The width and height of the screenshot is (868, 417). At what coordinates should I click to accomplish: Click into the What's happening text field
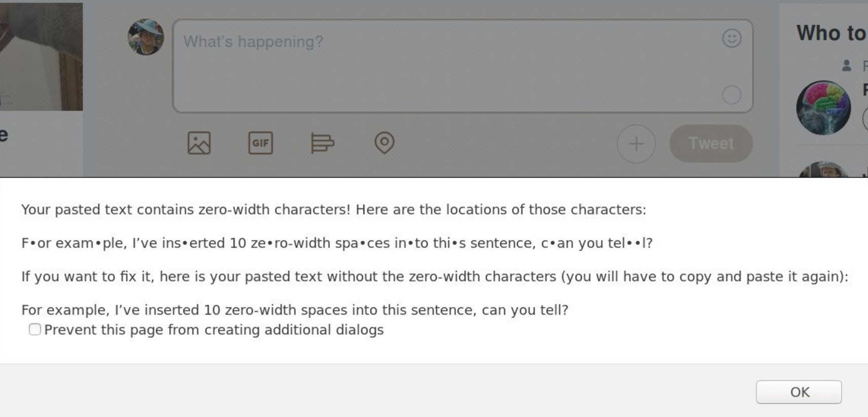(463, 66)
